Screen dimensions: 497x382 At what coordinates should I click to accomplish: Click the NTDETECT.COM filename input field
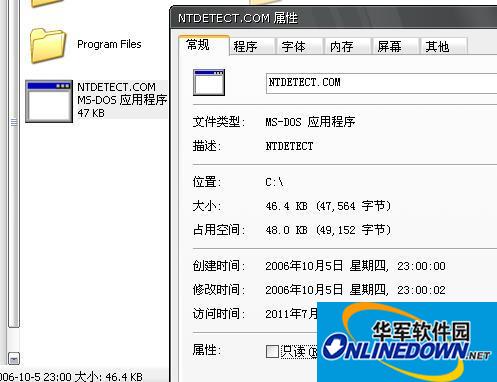[381, 83]
